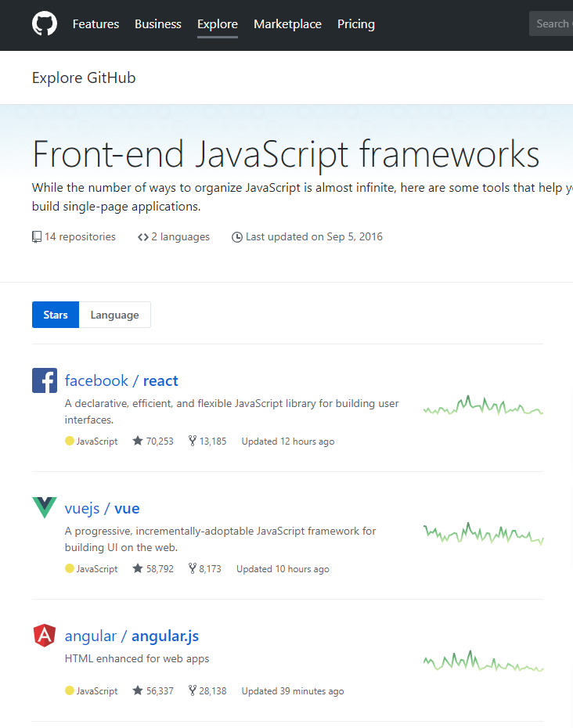Switch to the Language filter
573x728 pixels.
[114, 314]
